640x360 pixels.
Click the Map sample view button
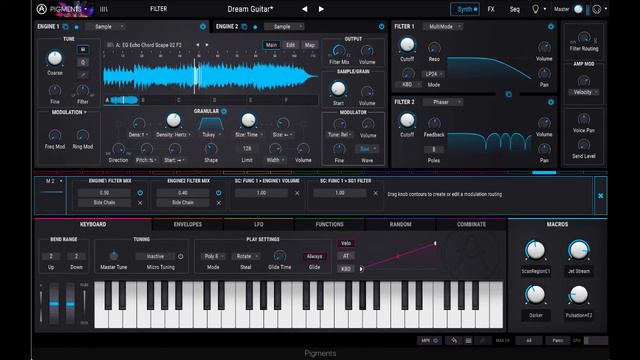[x=310, y=45]
